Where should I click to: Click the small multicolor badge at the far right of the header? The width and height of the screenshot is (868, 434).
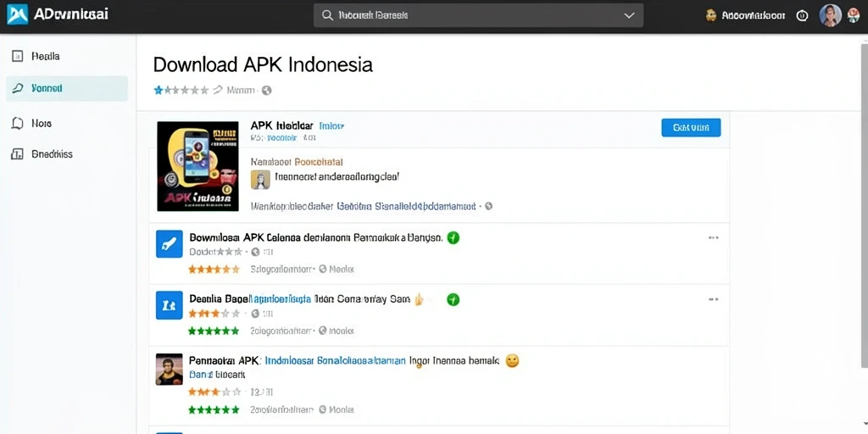(853, 16)
